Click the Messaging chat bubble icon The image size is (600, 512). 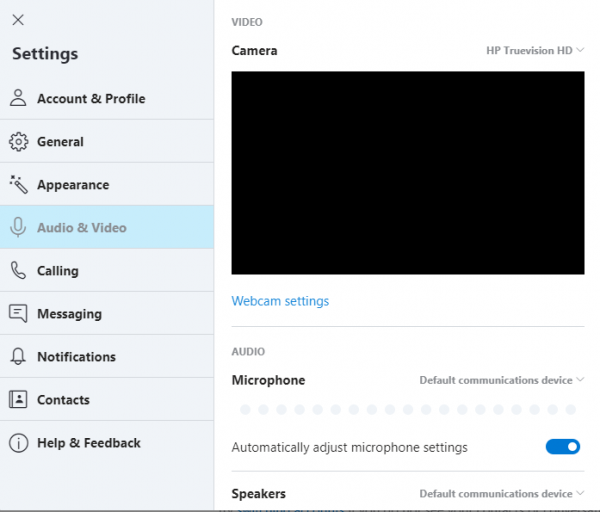pos(18,313)
